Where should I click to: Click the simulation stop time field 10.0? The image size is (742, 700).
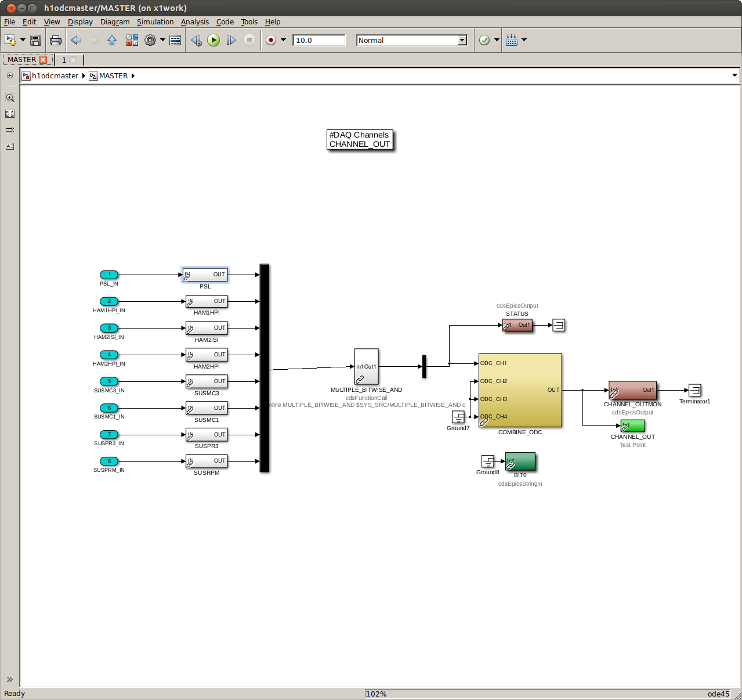[319, 40]
